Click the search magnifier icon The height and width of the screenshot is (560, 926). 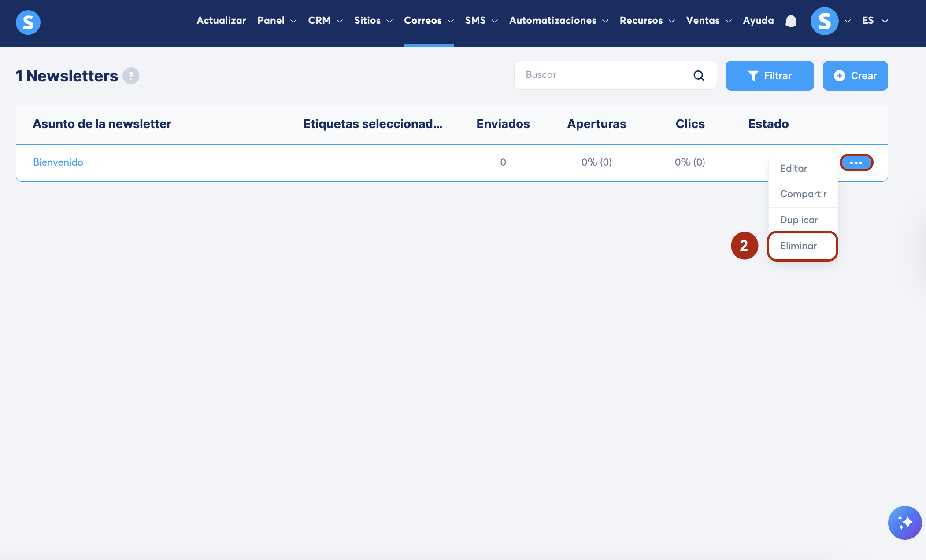(x=699, y=76)
